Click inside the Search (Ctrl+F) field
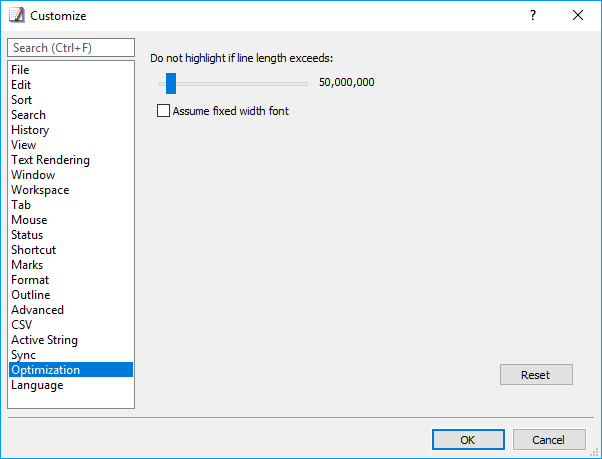The width and height of the screenshot is (602, 459). click(71, 48)
